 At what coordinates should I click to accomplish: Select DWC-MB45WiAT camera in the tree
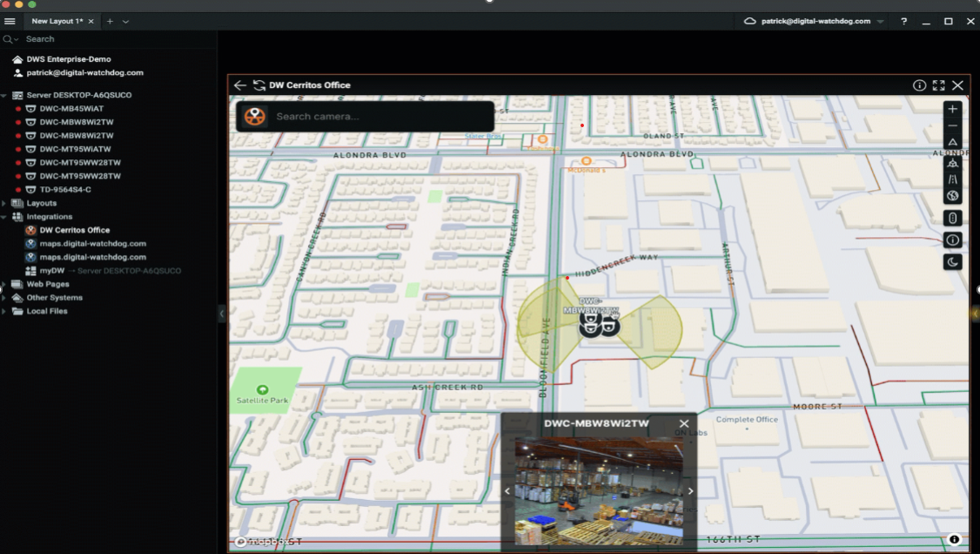click(x=71, y=109)
